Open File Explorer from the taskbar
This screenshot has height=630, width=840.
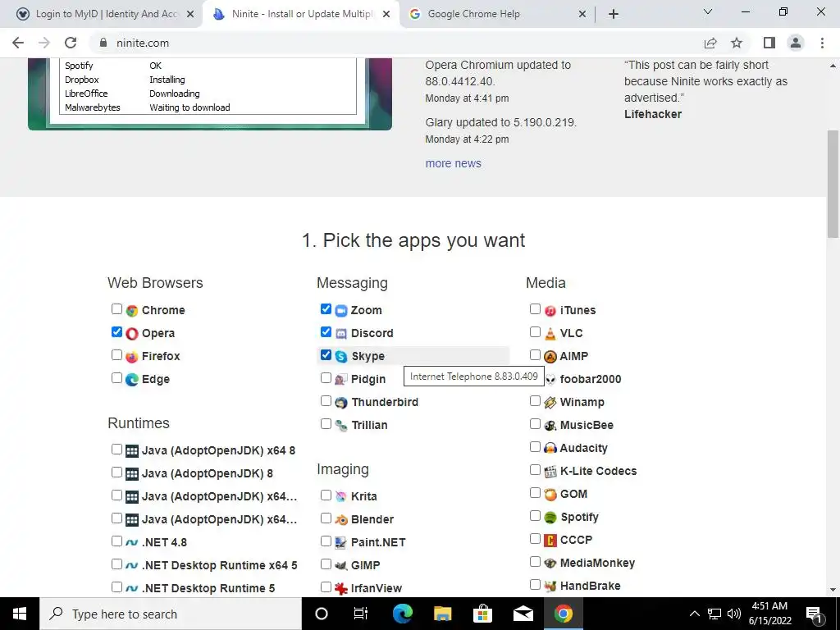pyautogui.click(x=442, y=614)
